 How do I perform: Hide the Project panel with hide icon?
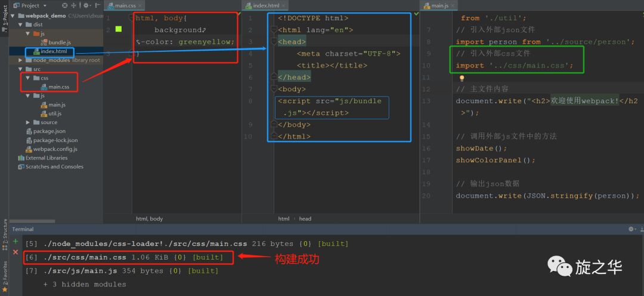coord(98,6)
